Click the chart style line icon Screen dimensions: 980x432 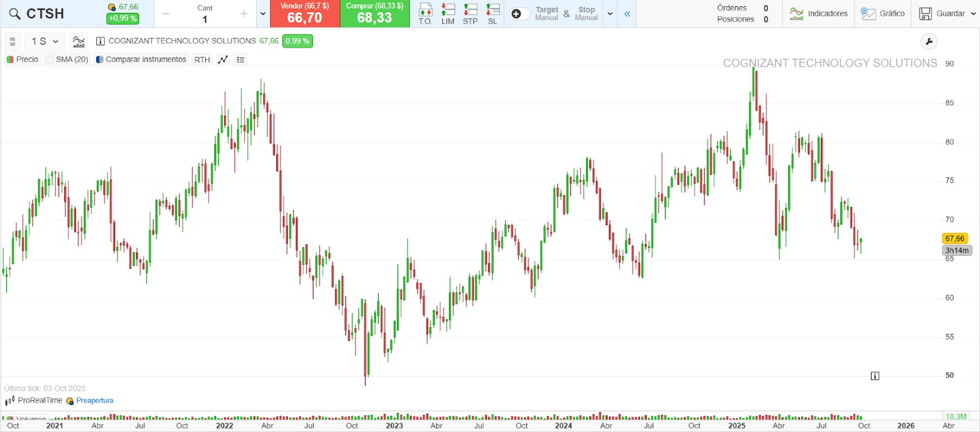(223, 59)
